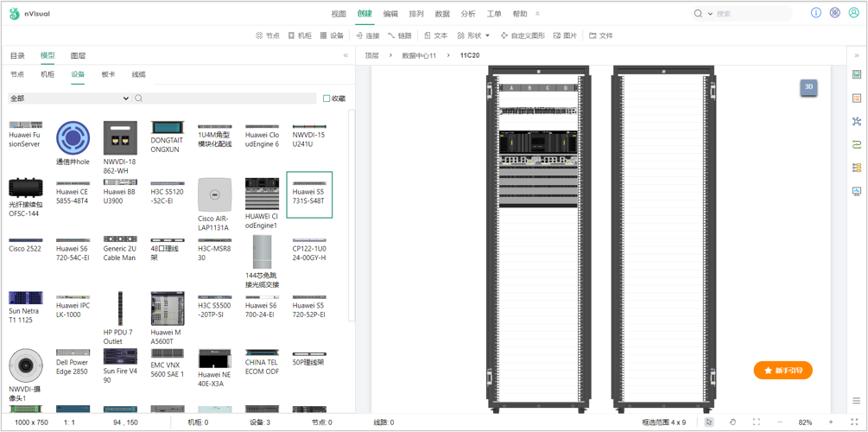Activate the pointer select tool
The height and width of the screenshot is (432, 868).
coord(709,422)
